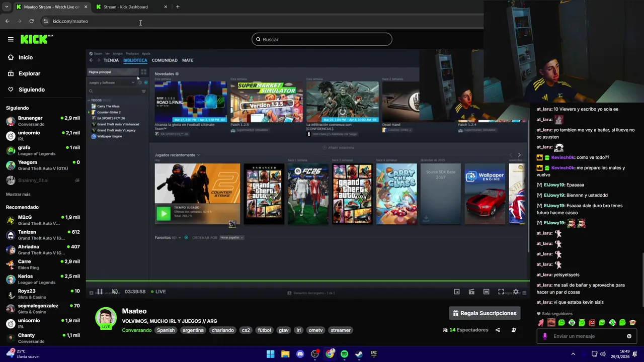Pause the live stream video

(x=100, y=292)
